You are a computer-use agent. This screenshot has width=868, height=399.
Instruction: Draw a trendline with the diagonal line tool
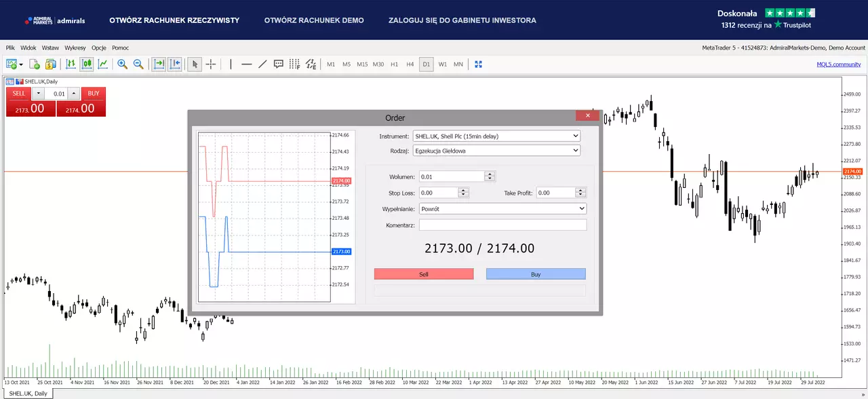(262, 64)
